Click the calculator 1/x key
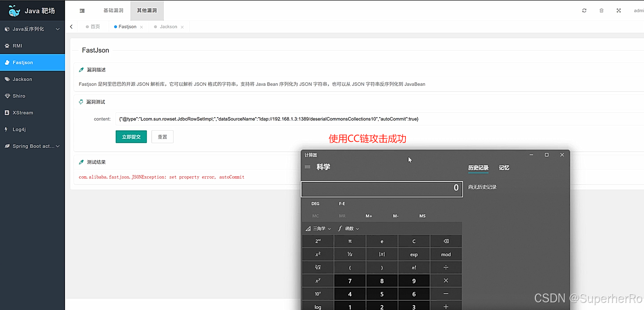This screenshot has height=310, width=644. (350, 254)
